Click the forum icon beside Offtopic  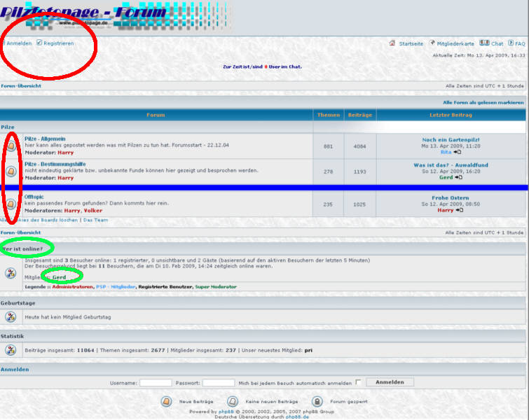[11, 204]
